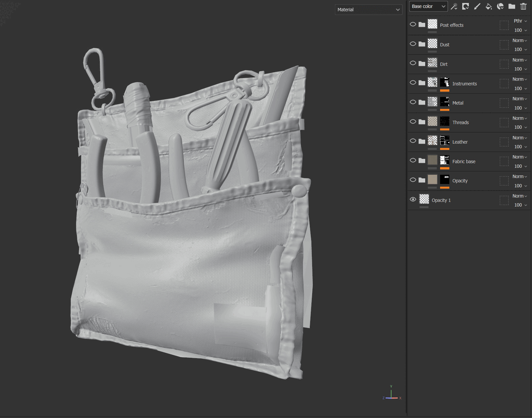Click the Opacity folder icon
532x418 pixels.
(422, 180)
